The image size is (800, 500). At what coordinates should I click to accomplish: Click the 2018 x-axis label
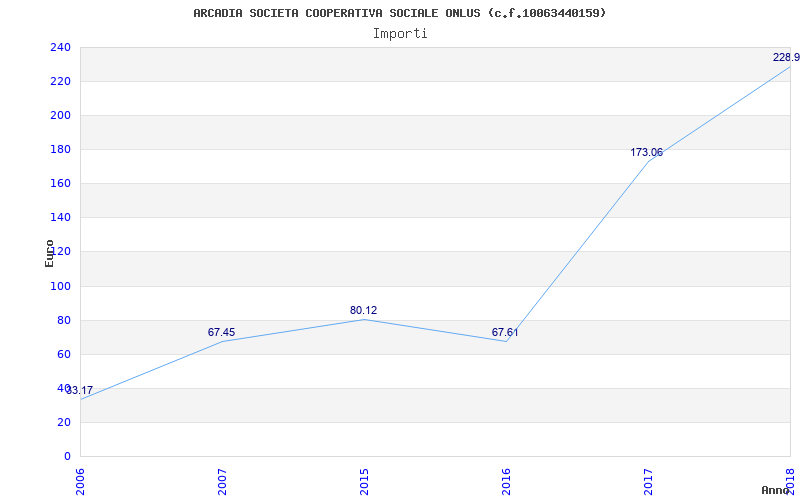(x=790, y=482)
